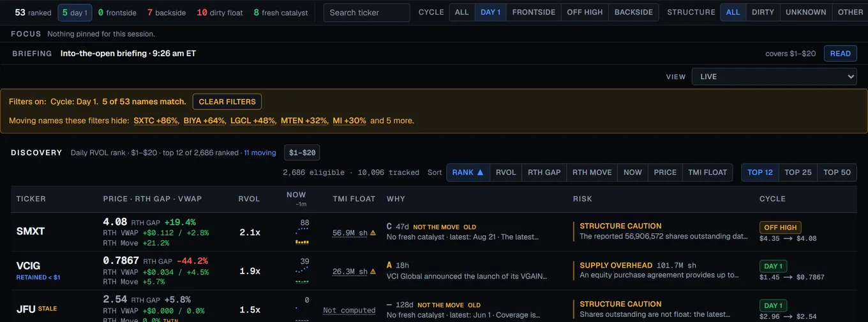This screenshot has height=322, width=868.
Task: Click the 'Not computed' float for JFU
Action: tap(349, 310)
